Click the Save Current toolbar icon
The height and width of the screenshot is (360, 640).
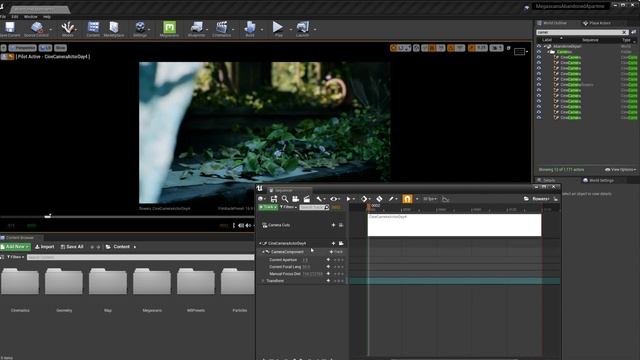(x=10, y=28)
